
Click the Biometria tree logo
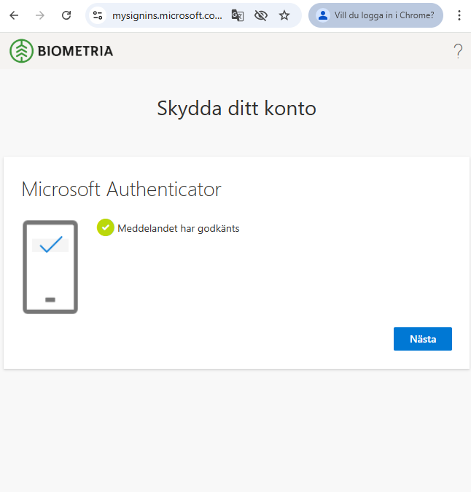22,51
